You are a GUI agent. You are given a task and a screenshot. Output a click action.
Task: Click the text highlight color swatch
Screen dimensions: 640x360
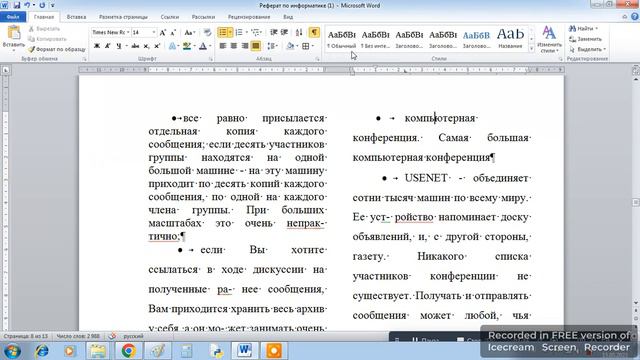pos(187,46)
